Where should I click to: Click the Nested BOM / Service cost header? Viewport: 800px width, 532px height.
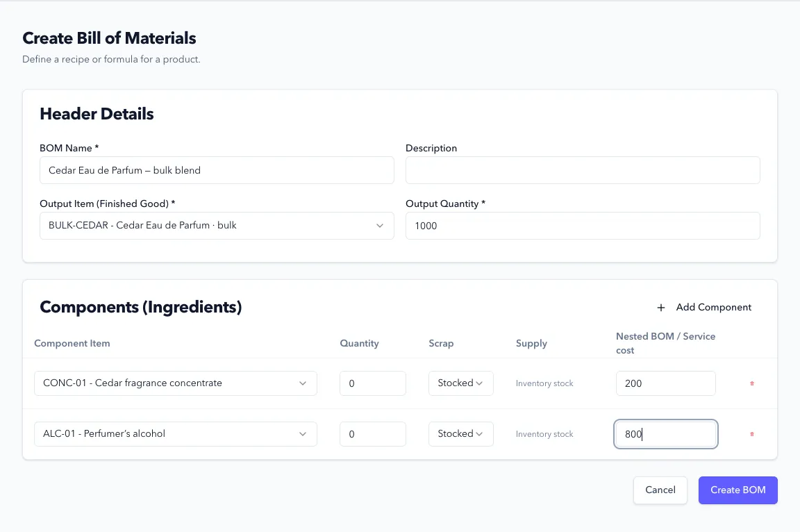point(665,343)
